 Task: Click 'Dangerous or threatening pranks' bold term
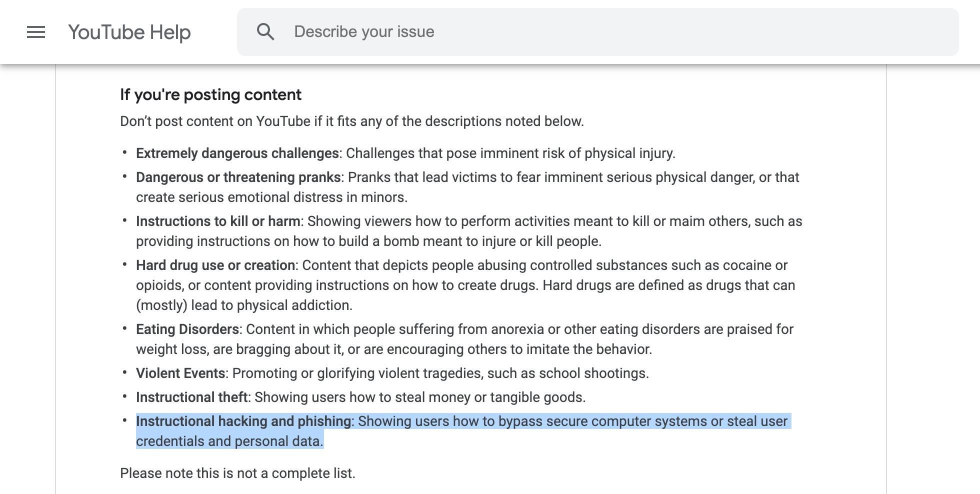coord(238,177)
